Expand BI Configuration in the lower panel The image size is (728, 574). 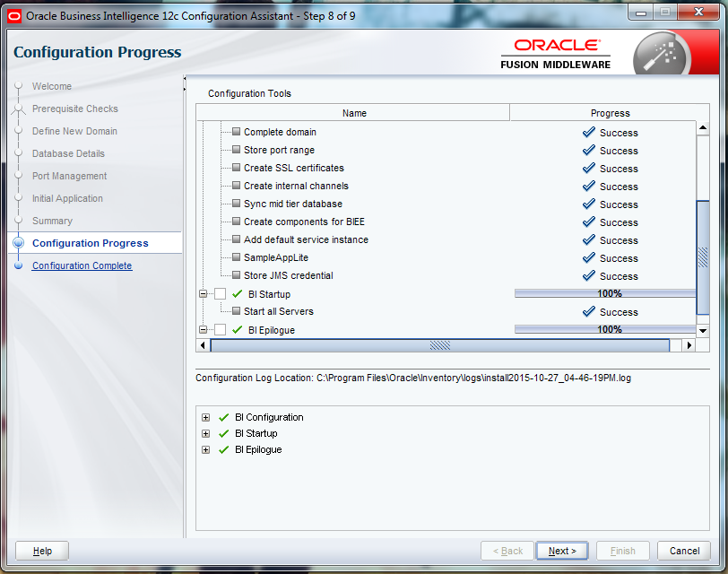(205, 418)
